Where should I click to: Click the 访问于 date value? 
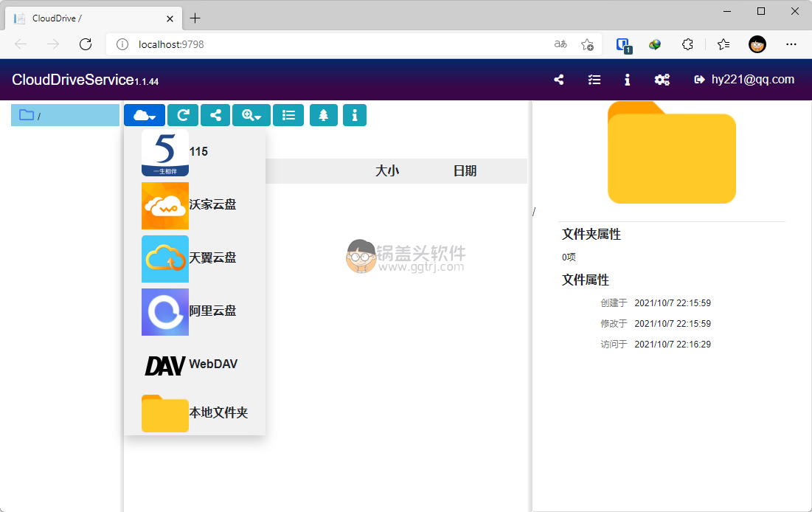pos(673,345)
